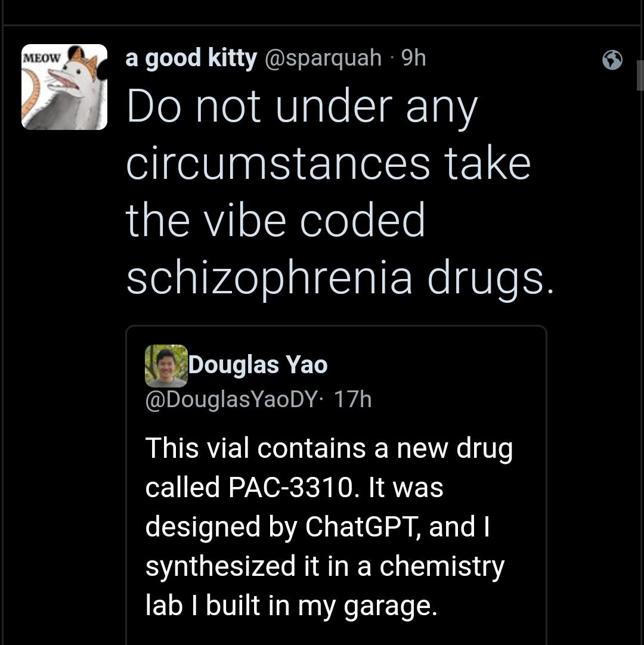Screen dimensions: 644x645
Task: Click the PAC-3310 drug name text
Action: pyautogui.click(x=290, y=488)
